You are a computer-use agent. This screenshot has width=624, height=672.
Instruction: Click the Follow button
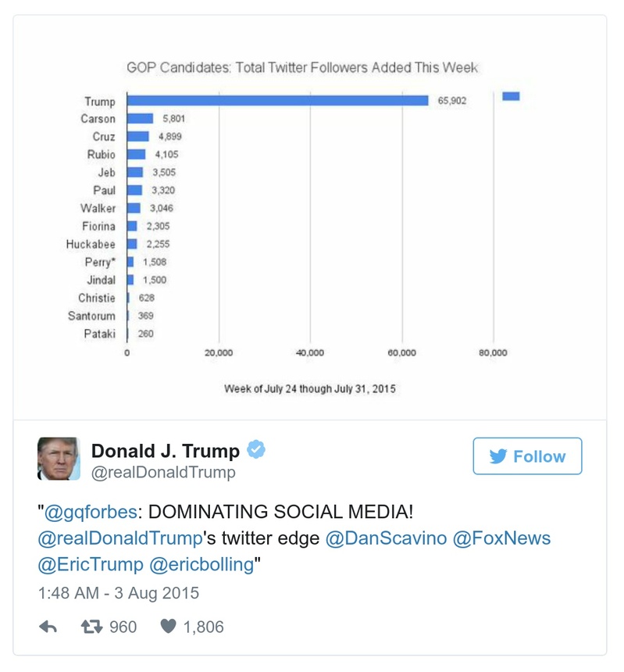tap(527, 456)
